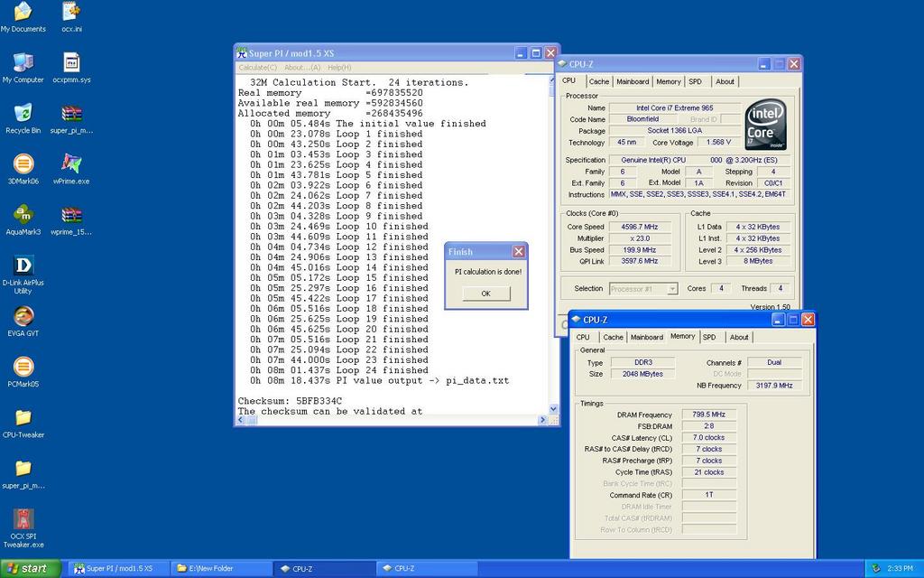Viewport: 924px width, 578px height.
Task: Click Super PI horizontal scrollbar right arrow
Action: (542, 420)
